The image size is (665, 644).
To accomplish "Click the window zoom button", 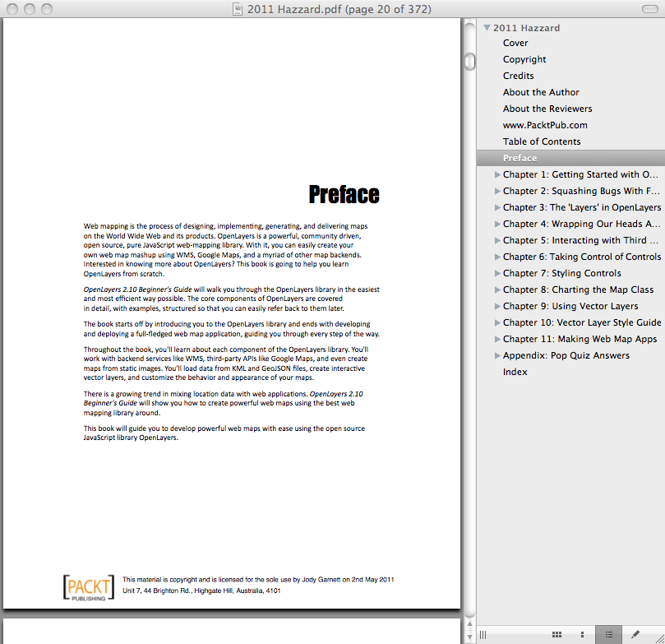I will [x=47, y=9].
